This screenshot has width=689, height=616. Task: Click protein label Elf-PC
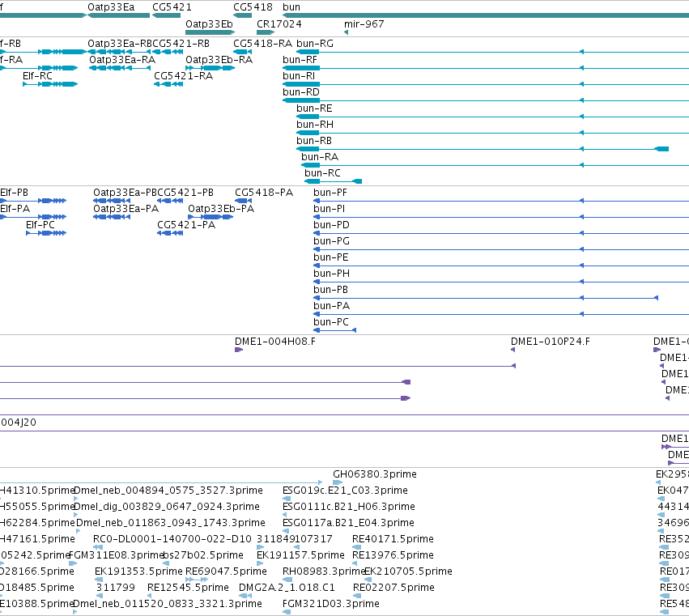pos(40,224)
